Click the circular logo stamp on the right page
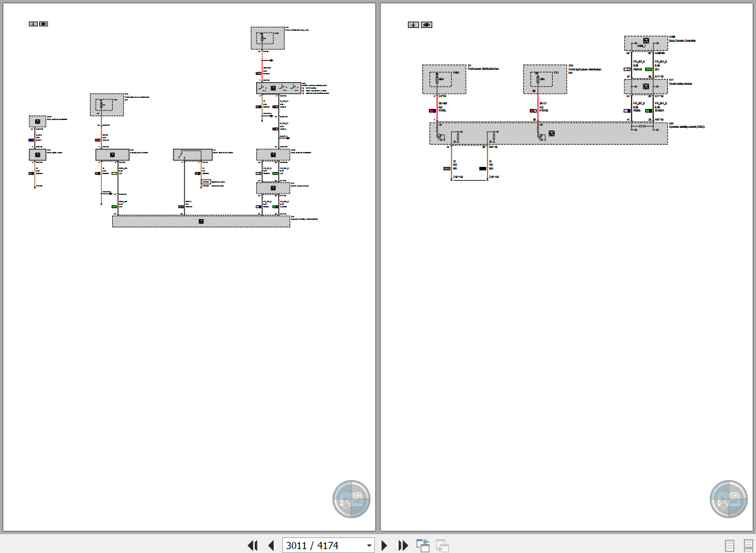The height and width of the screenshot is (553, 756). coord(728,499)
